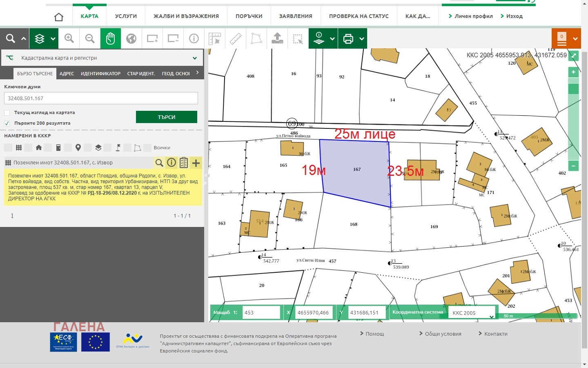Expand 'Кадастрална карта и регистри' dropdown

pyautogui.click(x=195, y=58)
